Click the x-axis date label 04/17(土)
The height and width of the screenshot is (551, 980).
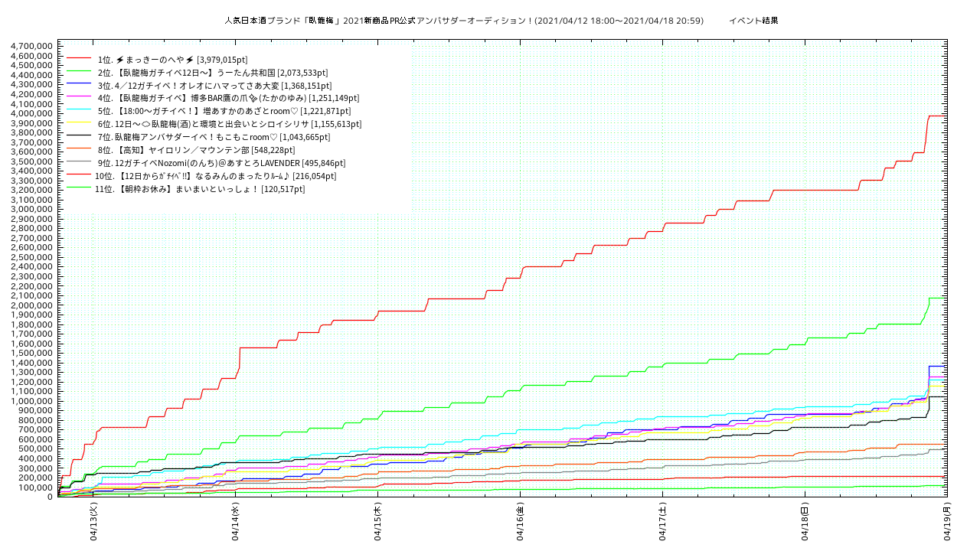click(662, 522)
